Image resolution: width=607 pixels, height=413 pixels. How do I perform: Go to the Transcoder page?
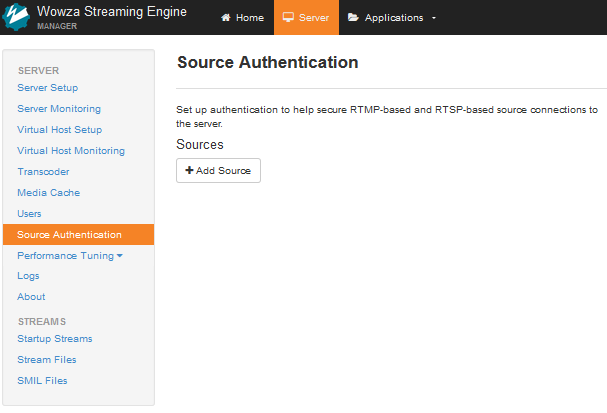pyautogui.click(x=43, y=172)
